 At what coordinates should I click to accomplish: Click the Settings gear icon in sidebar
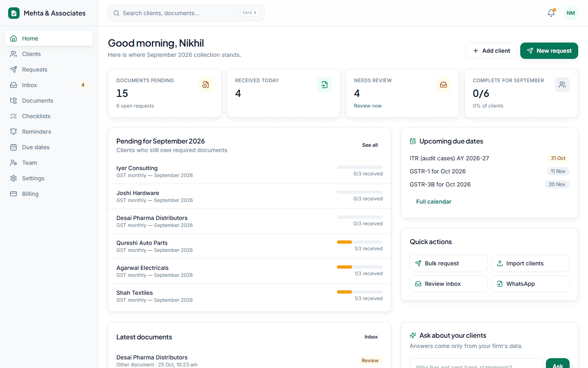(x=13, y=178)
